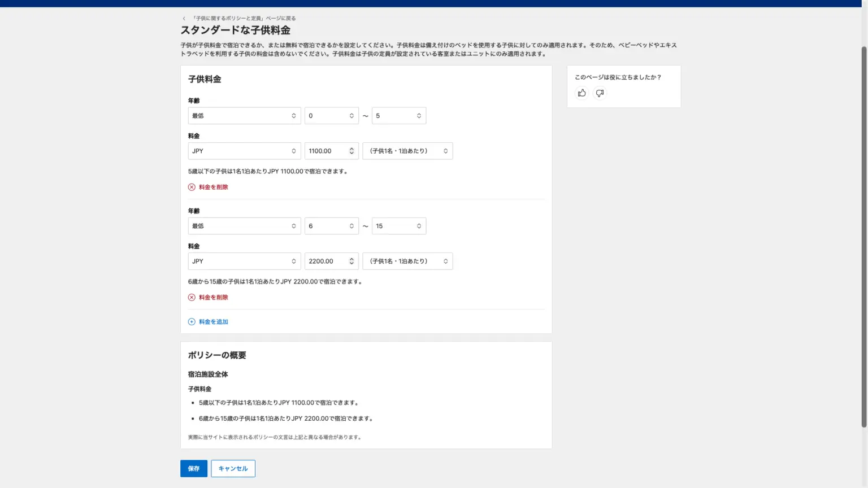Click the red delete icon for second rate
The image size is (868, 488).
192,297
